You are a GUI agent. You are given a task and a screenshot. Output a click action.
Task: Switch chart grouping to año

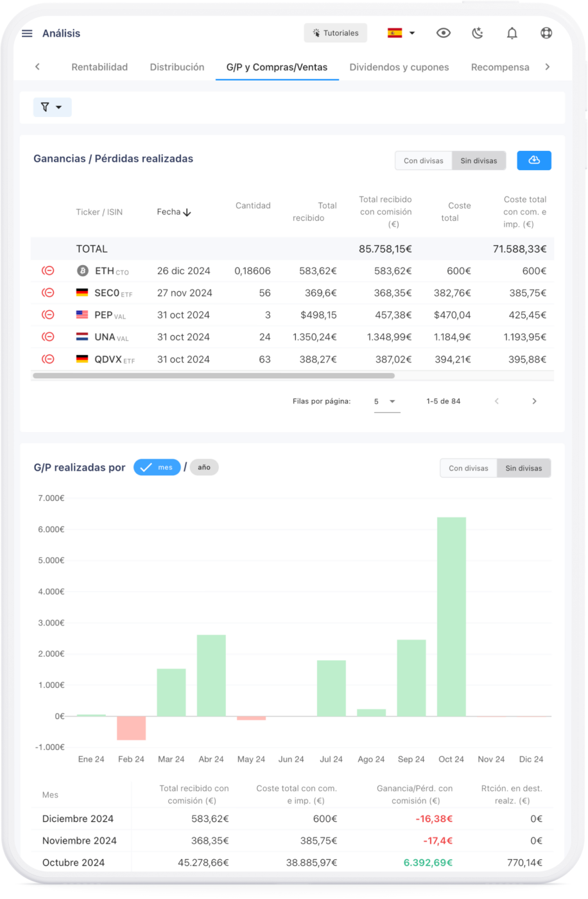point(203,467)
